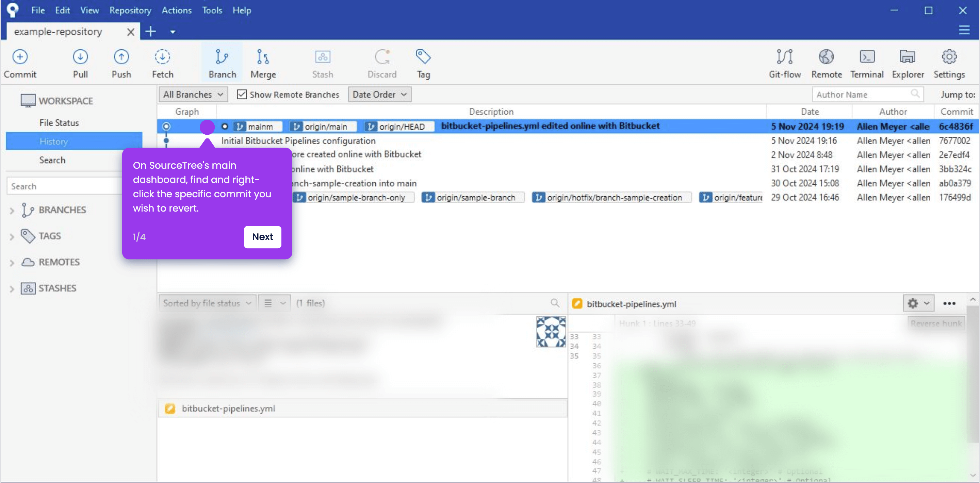Viewport: 980px width, 483px height.
Task: Open the Repository menu
Action: click(x=130, y=10)
